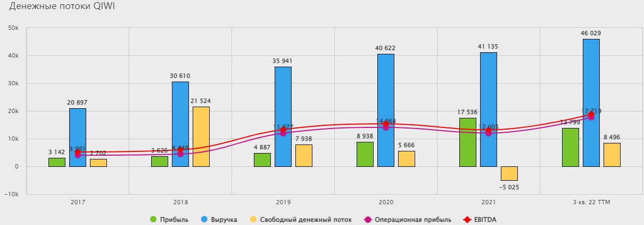
Task: Select the blue 46 029 revenue bar
Action: click(591, 102)
